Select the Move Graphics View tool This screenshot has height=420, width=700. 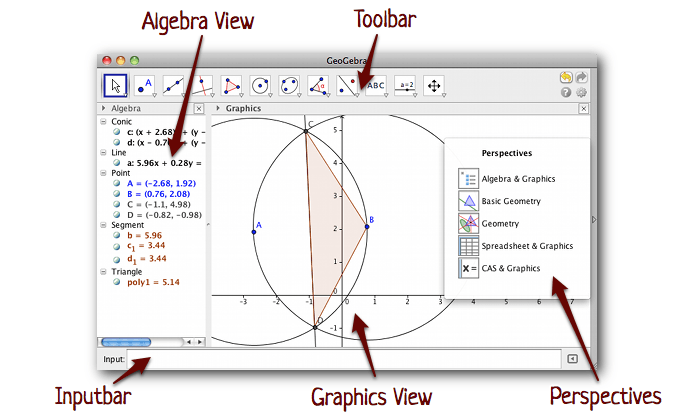pyautogui.click(x=434, y=86)
